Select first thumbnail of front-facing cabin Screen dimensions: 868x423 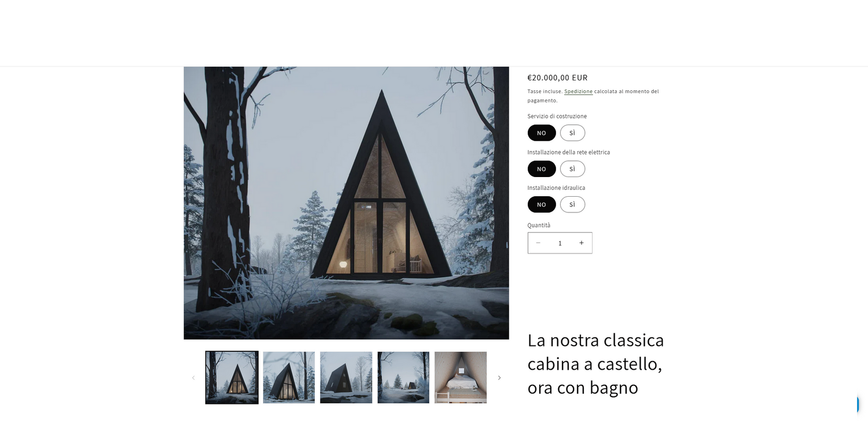(231, 377)
